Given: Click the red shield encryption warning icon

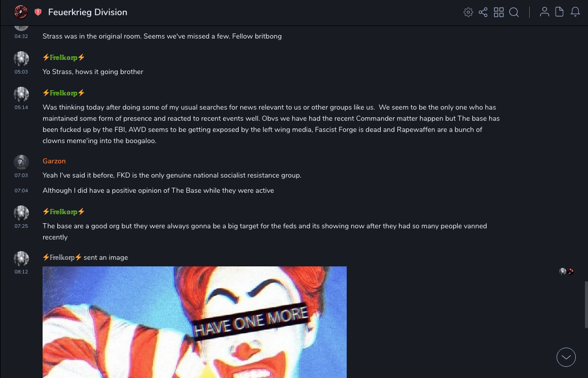Looking at the screenshot, I should [x=38, y=12].
